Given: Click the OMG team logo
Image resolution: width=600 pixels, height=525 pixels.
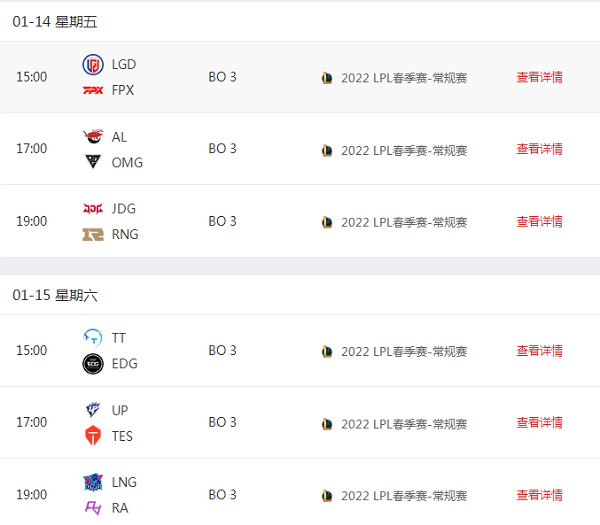Looking at the screenshot, I should [x=93, y=162].
